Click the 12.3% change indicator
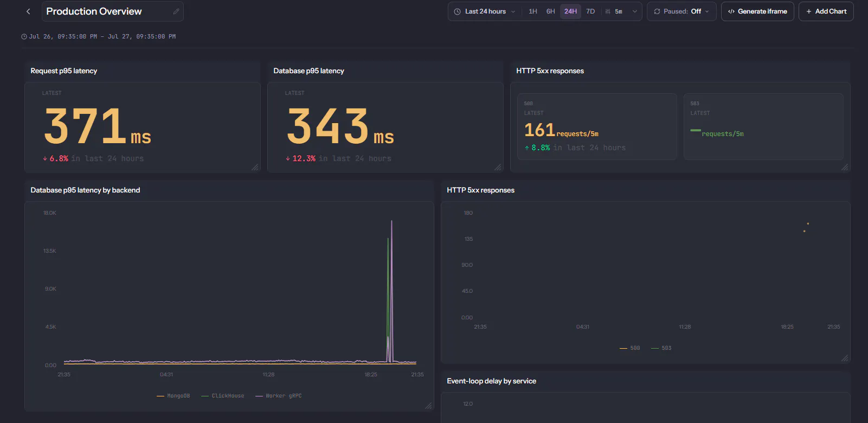The height and width of the screenshot is (423, 868). (x=301, y=158)
